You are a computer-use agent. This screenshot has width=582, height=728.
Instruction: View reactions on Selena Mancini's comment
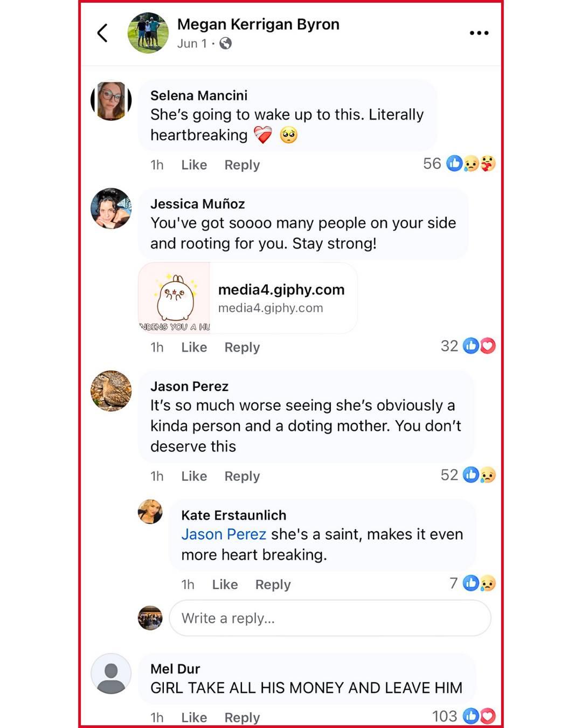tap(459, 163)
